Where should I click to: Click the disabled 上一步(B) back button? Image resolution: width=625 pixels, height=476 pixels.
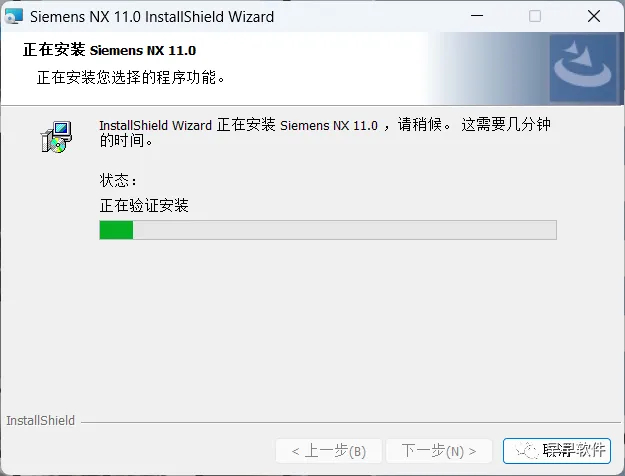pos(329,451)
